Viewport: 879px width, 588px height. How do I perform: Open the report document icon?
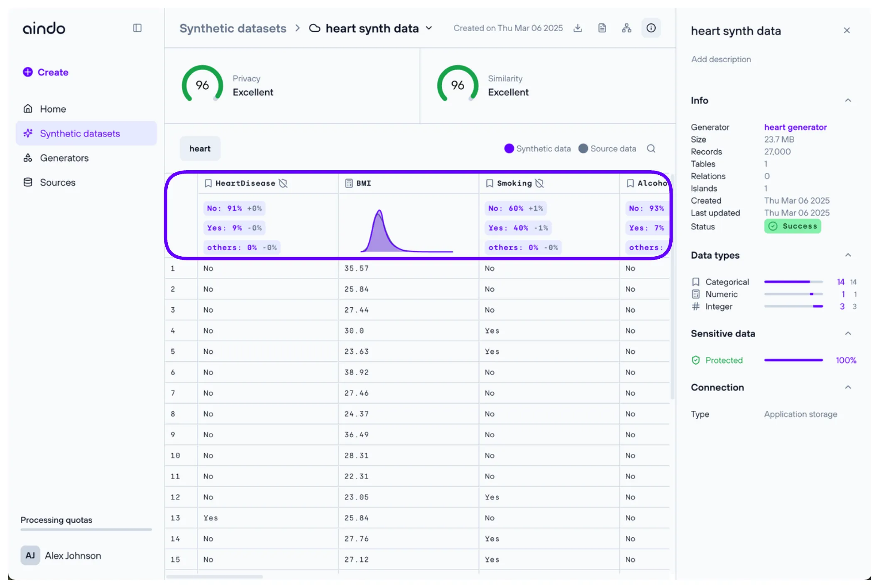pos(602,28)
